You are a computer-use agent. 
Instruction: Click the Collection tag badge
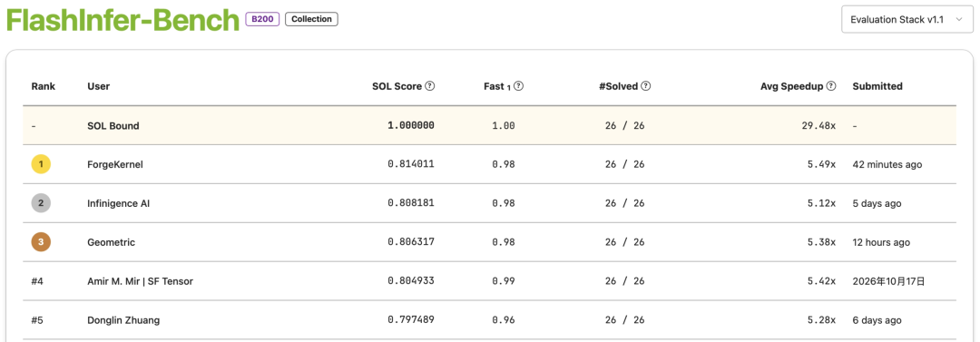(311, 19)
